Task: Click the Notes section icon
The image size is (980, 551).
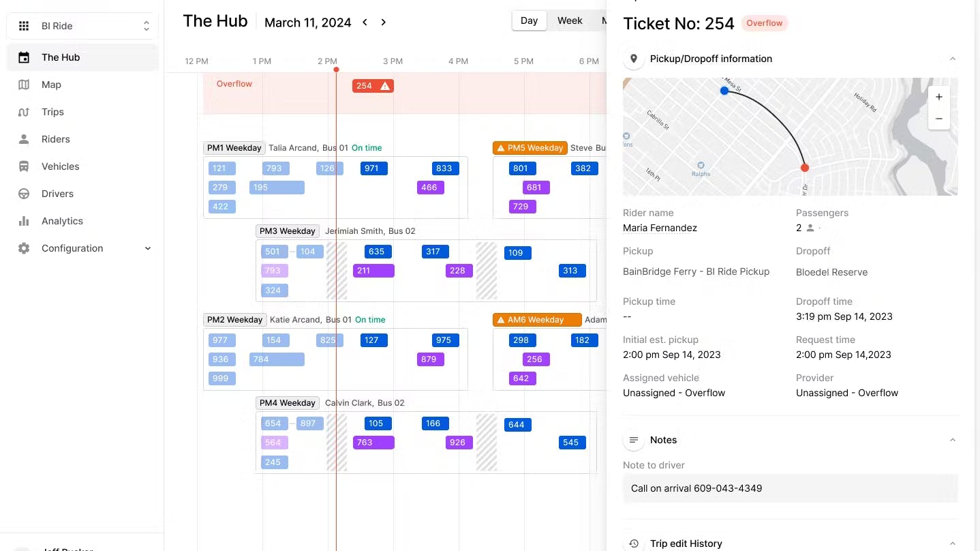Action: coord(634,440)
